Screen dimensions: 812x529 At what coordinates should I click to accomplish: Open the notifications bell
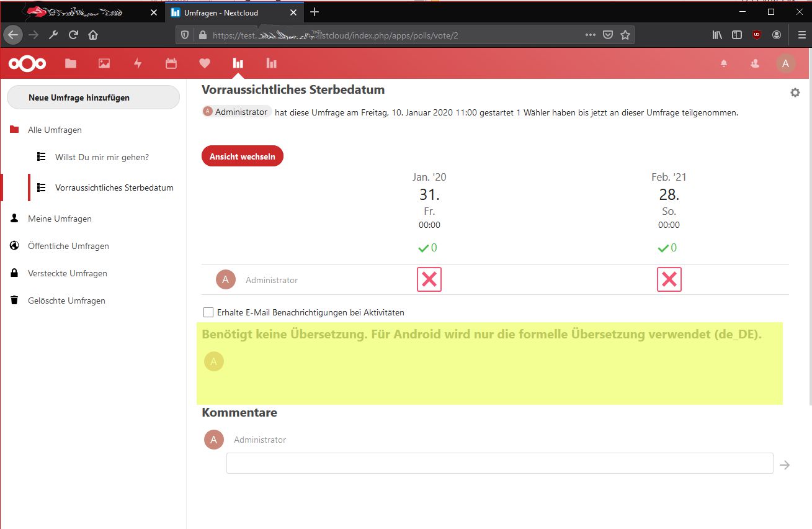724,63
